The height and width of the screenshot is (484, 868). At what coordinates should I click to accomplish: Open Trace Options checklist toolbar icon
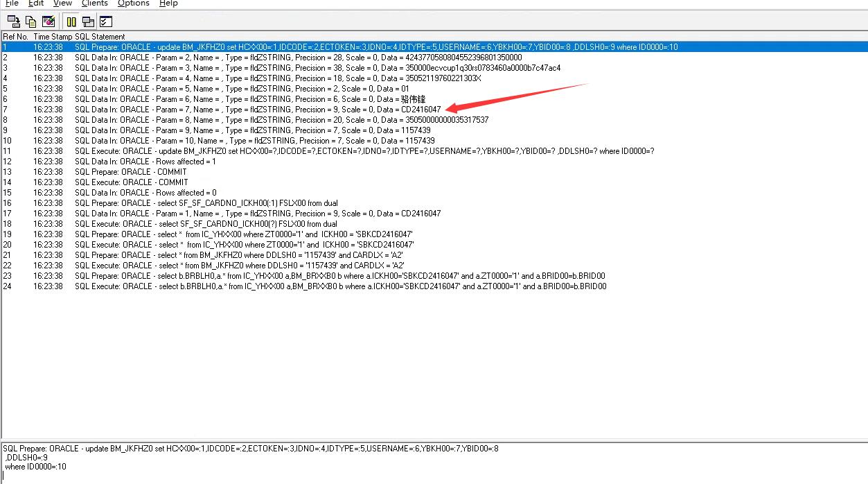pyautogui.click(x=106, y=21)
